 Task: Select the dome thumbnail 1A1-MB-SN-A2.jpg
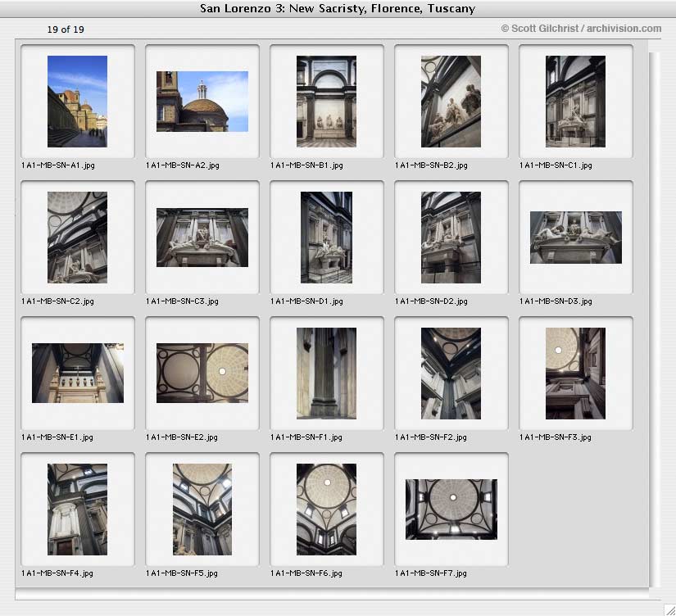(202, 102)
